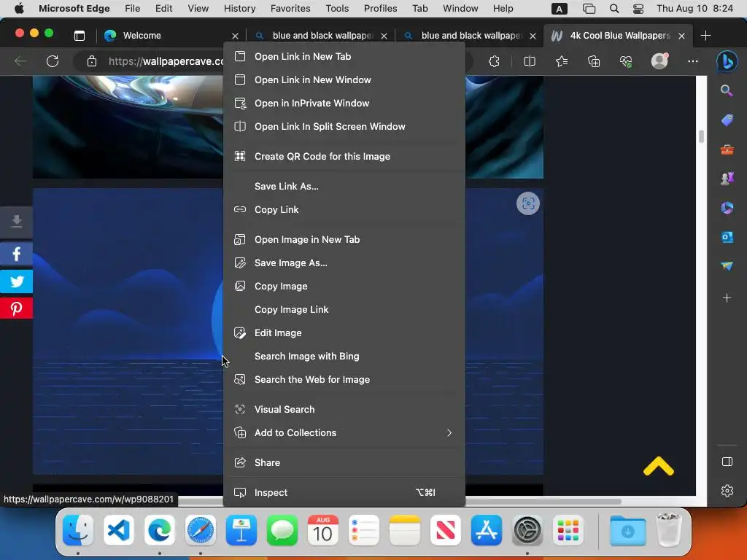Open App Store from the Dock

coord(486,529)
